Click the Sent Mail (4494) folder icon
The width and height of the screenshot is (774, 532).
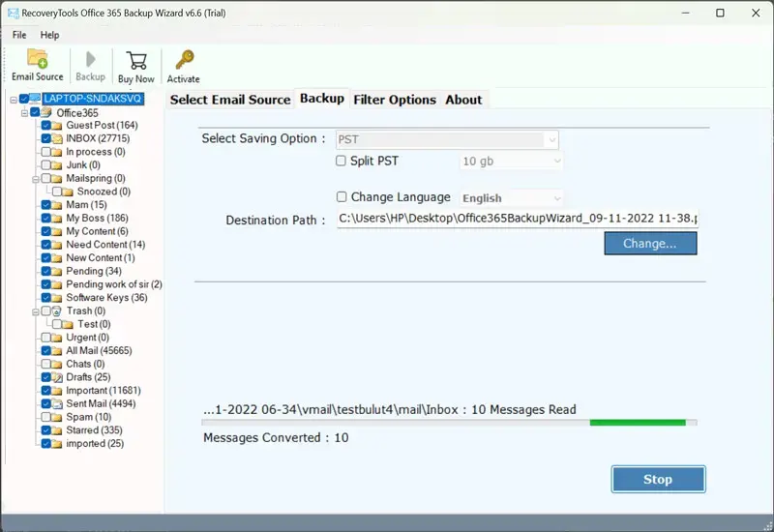58,403
